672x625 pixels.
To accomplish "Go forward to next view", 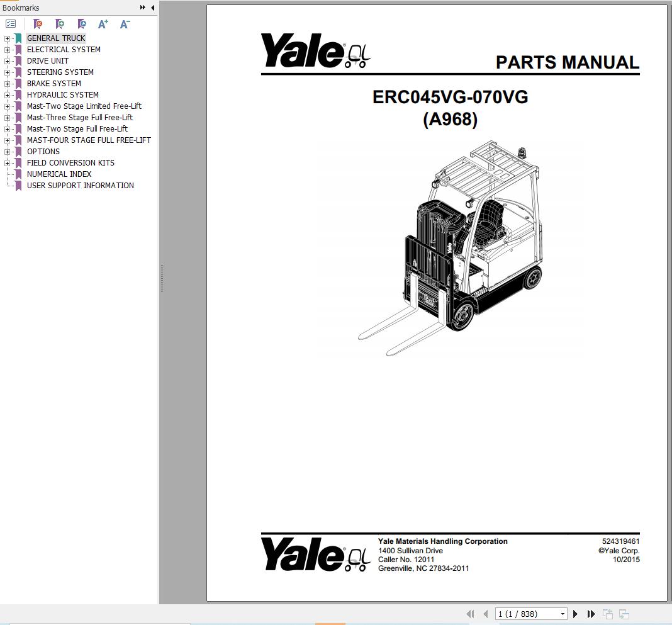I will (624, 614).
